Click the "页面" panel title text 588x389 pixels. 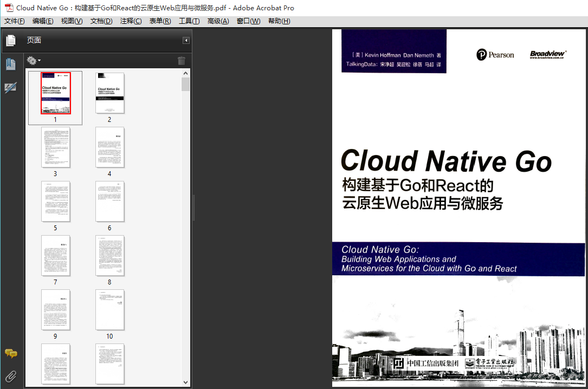point(34,40)
